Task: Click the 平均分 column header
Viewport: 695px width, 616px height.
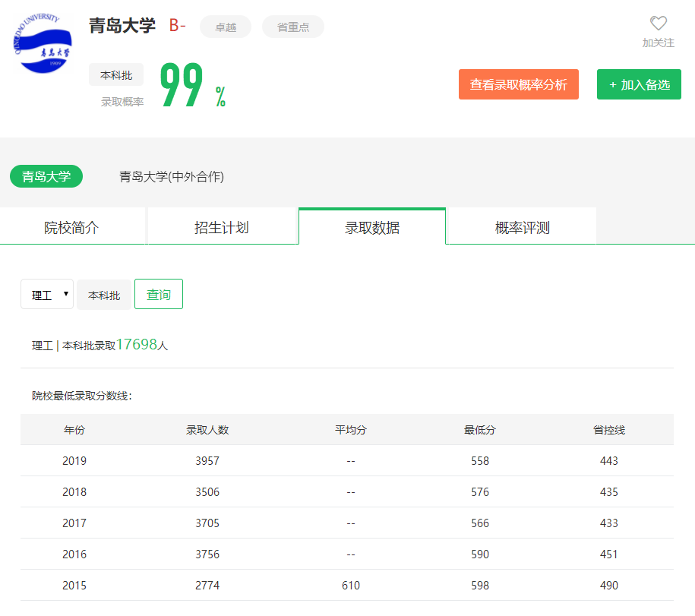Action: pos(351,430)
